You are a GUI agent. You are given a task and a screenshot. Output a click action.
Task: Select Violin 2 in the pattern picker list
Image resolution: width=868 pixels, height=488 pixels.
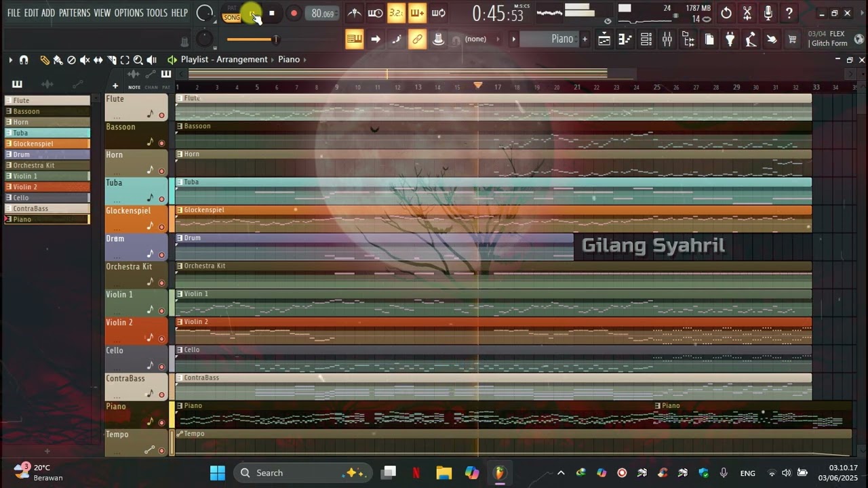coord(47,187)
